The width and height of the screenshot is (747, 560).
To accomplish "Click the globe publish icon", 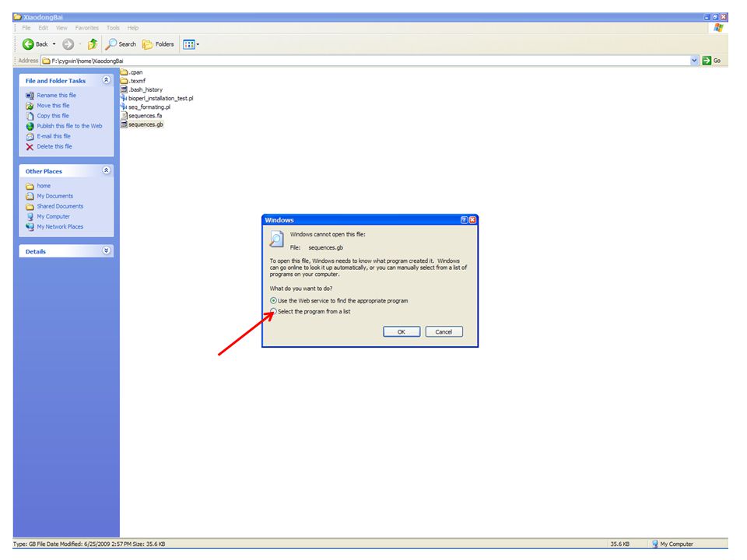I will (x=30, y=126).
